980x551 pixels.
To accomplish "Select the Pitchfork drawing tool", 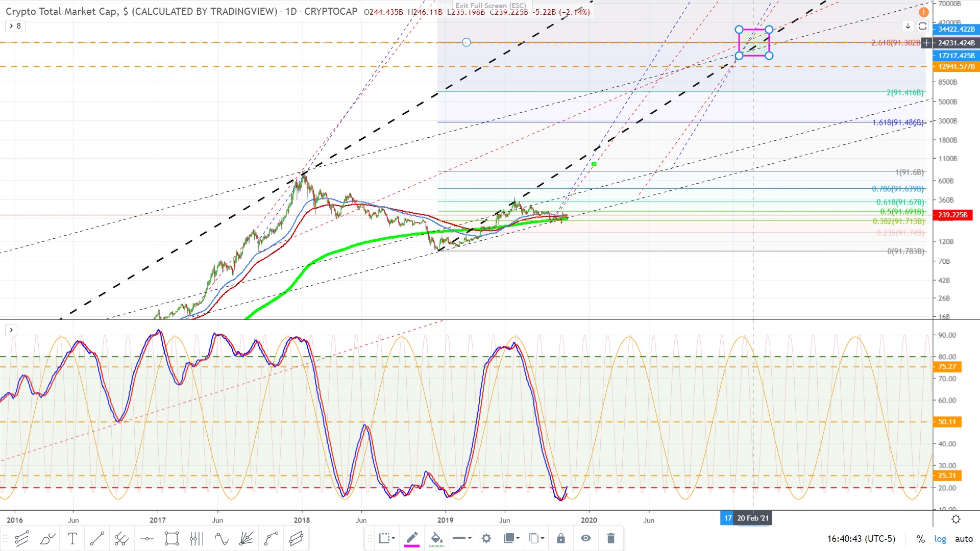I will pos(122,538).
